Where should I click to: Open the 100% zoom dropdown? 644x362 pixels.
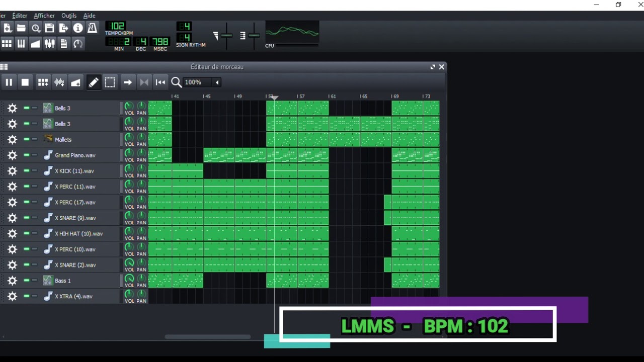[202, 82]
